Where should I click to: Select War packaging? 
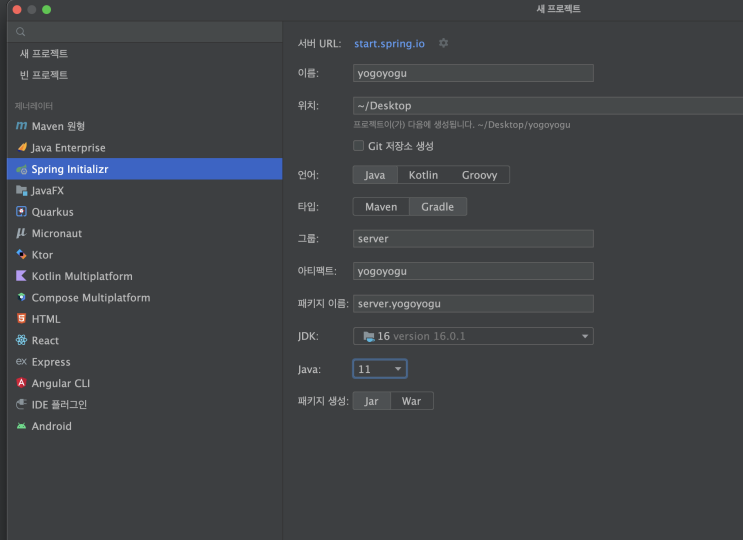pyautogui.click(x=411, y=401)
